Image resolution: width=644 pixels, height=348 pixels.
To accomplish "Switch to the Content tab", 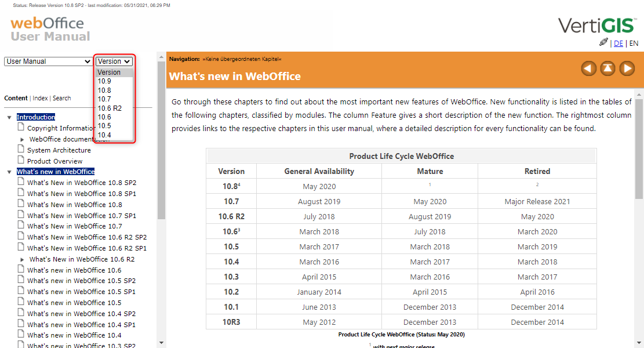I will coord(16,98).
